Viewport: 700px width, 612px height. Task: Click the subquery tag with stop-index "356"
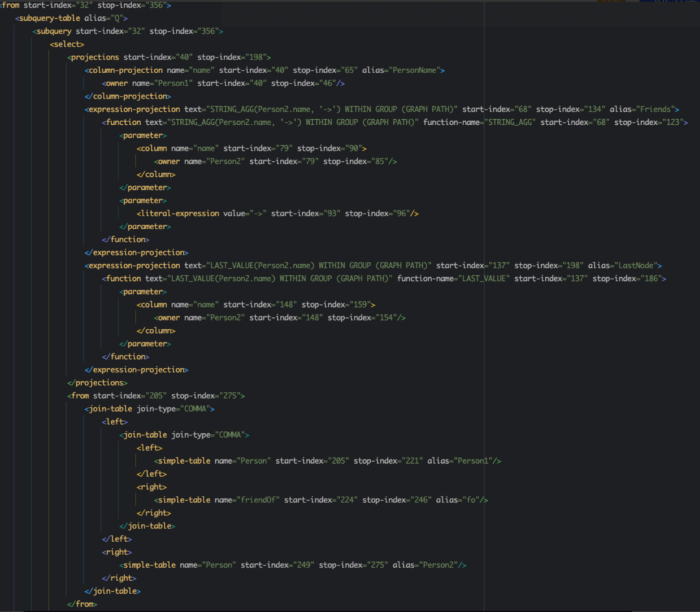coord(128,31)
